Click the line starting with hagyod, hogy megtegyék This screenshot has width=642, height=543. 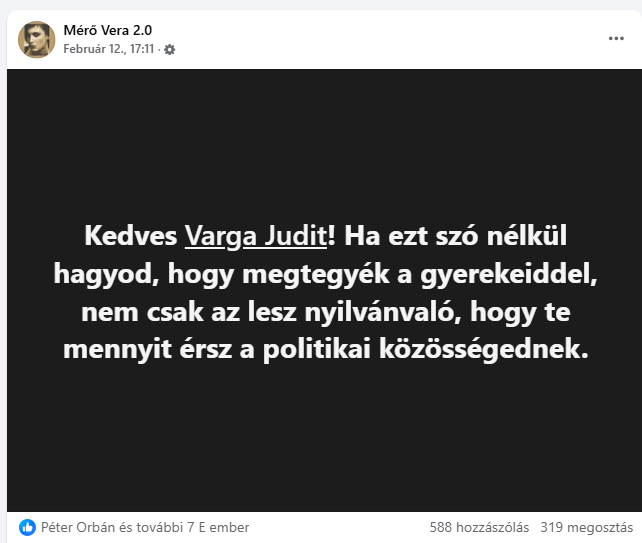point(326,274)
